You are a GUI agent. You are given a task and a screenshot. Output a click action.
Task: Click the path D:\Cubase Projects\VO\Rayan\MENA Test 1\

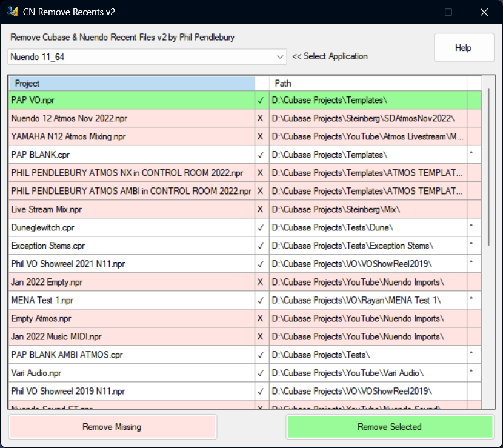[356, 300]
